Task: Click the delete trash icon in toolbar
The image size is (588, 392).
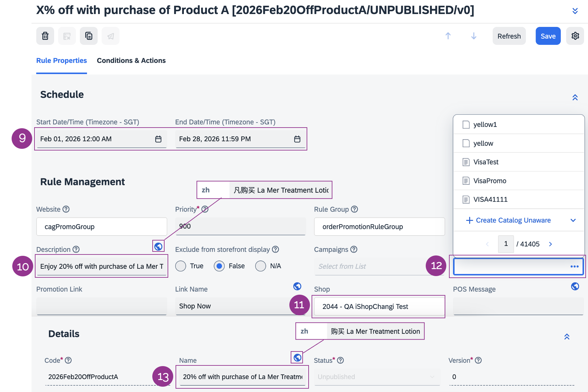Action: (x=45, y=36)
